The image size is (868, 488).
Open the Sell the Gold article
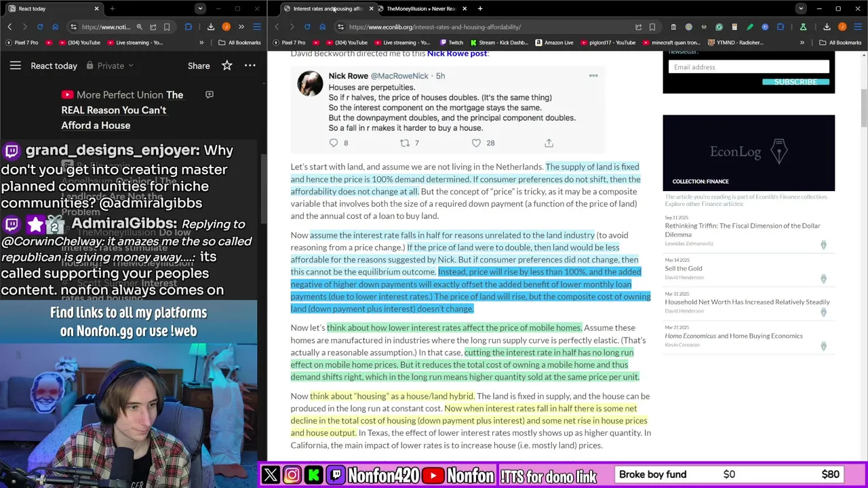684,268
